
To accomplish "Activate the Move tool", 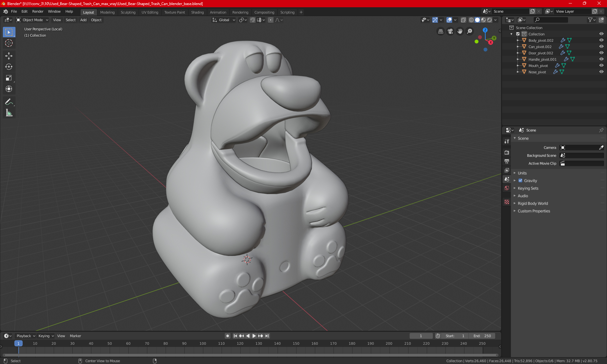I will point(9,56).
